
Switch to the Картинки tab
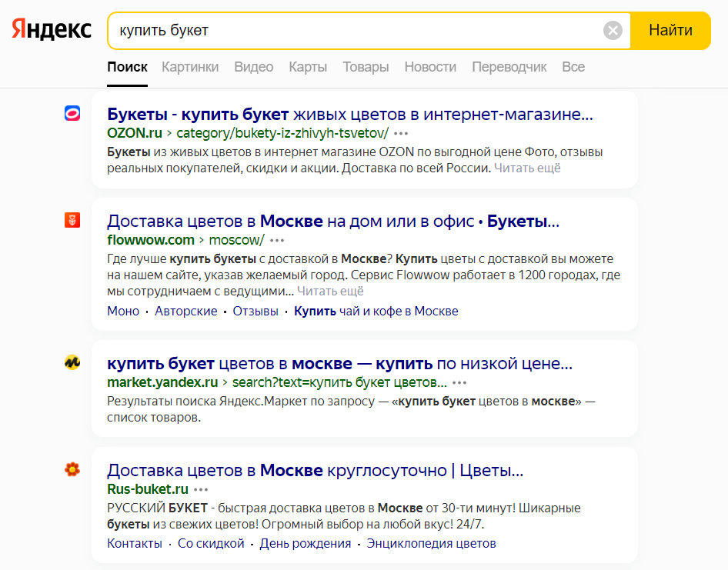(190, 67)
